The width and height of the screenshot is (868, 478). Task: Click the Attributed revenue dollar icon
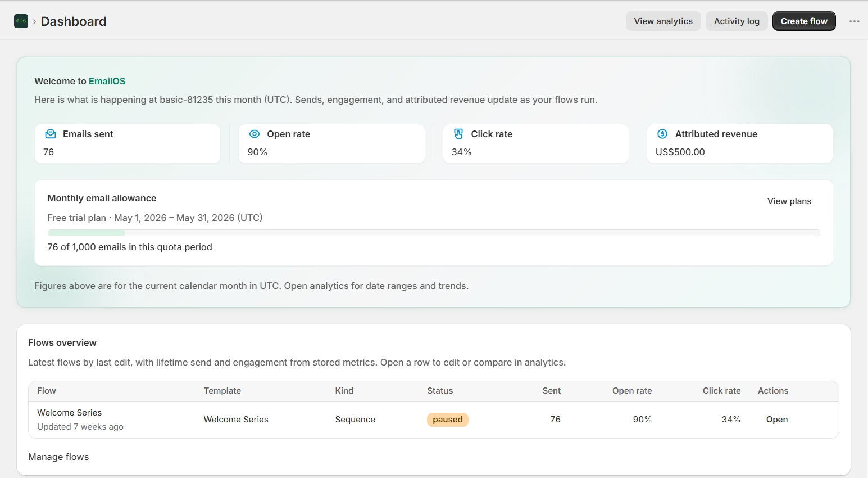[x=662, y=134]
